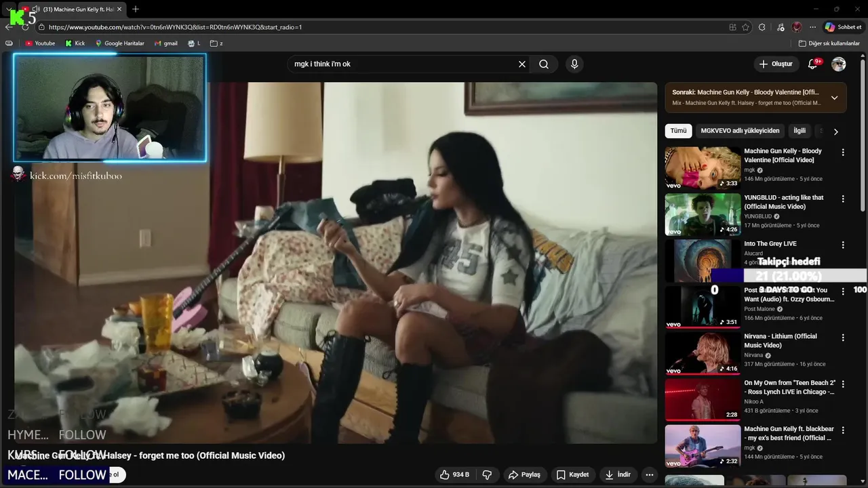
Task: Open the YouTube account avatar menu
Action: (839, 64)
